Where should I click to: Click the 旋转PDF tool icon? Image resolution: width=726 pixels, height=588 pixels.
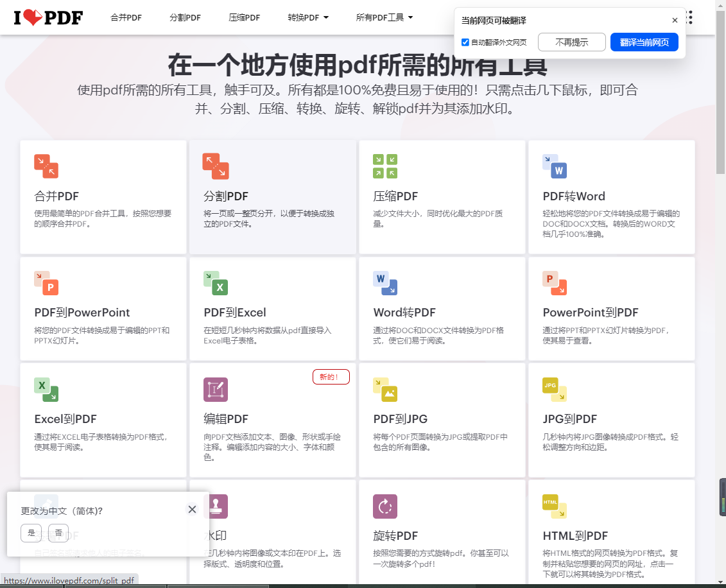tap(385, 506)
